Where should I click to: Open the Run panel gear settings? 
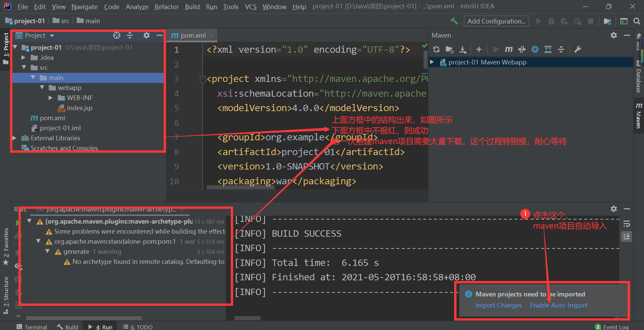click(x=614, y=209)
